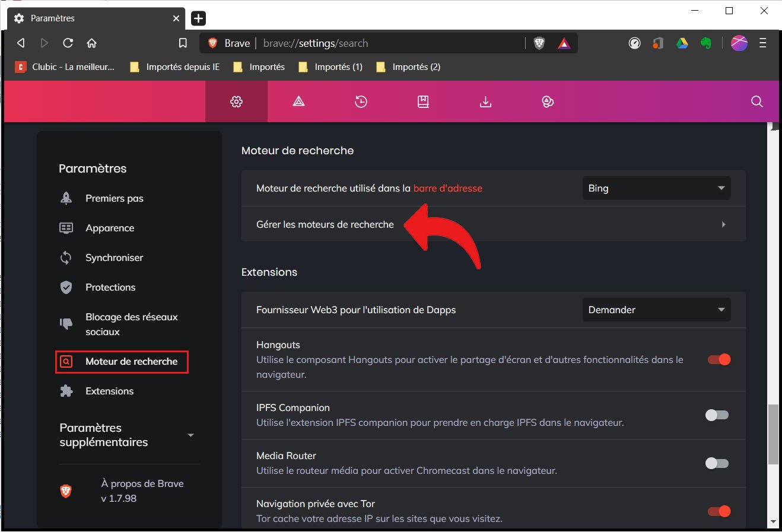The width and height of the screenshot is (782, 532).
Task: Open the Importés (2) bookmark folder
Action: click(408, 66)
